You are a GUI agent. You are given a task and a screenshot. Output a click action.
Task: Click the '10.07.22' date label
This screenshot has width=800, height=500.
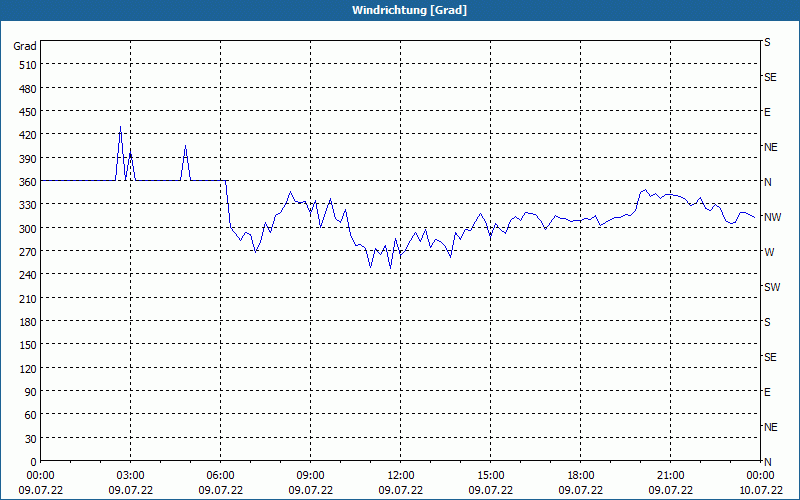(760, 490)
